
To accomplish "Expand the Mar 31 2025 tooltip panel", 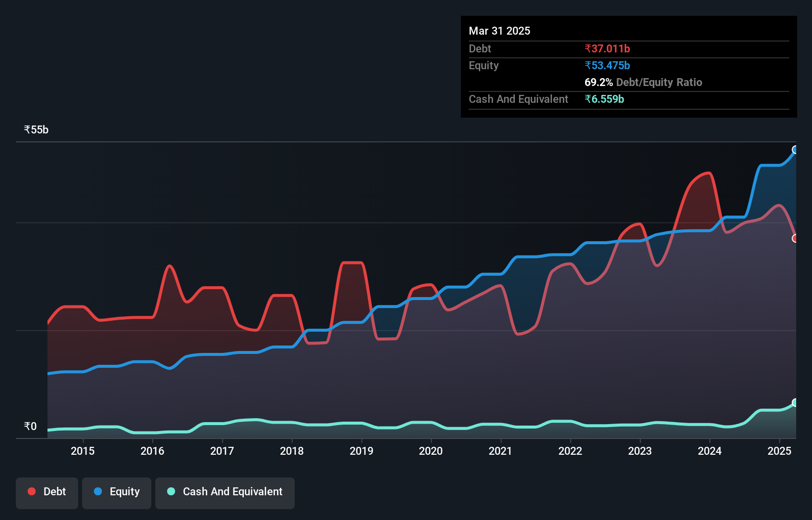I will pos(499,31).
